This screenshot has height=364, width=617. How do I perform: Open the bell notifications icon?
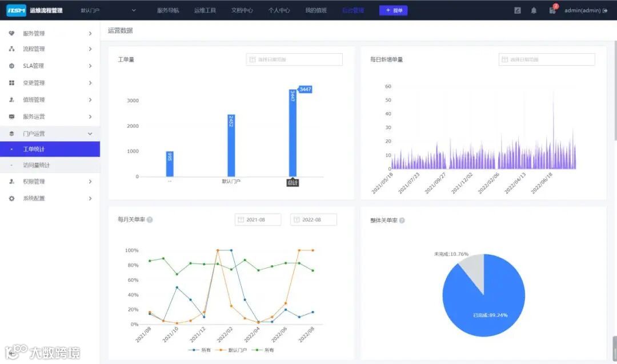tap(534, 11)
